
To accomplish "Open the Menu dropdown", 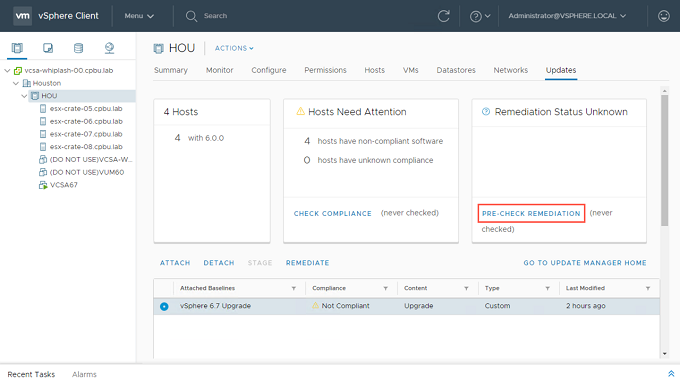I will 139,16.
